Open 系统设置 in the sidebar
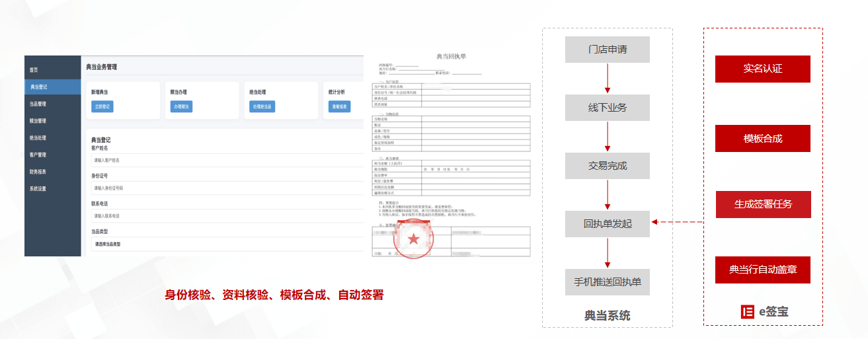 point(38,189)
